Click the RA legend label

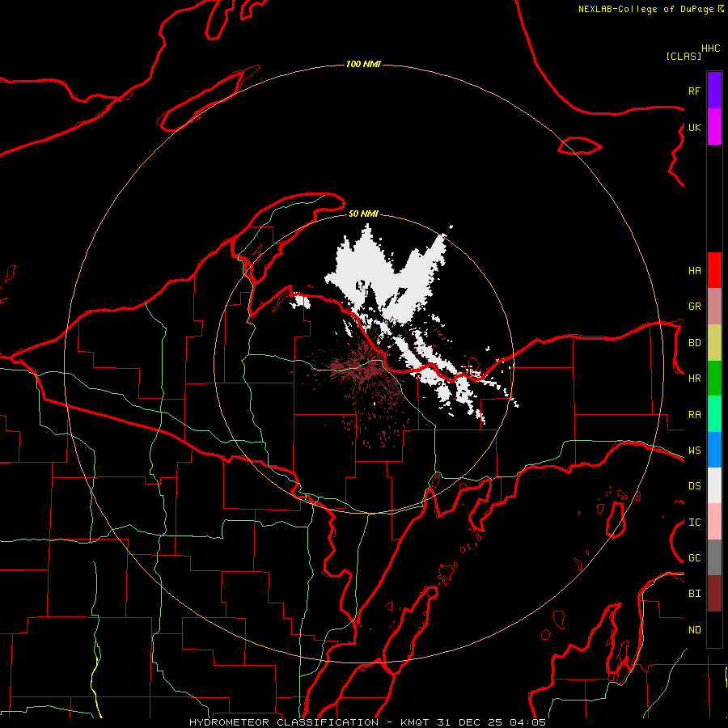coord(694,415)
